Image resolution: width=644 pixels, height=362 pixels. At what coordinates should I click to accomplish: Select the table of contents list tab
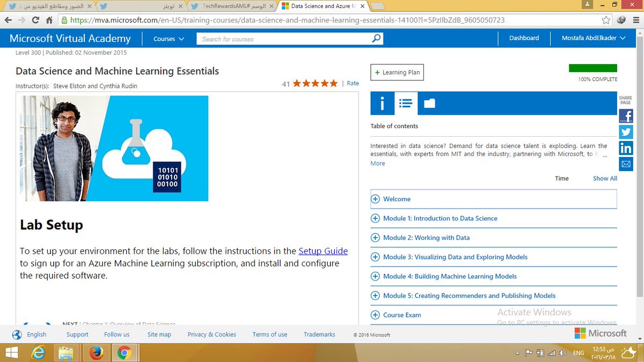[x=406, y=104]
